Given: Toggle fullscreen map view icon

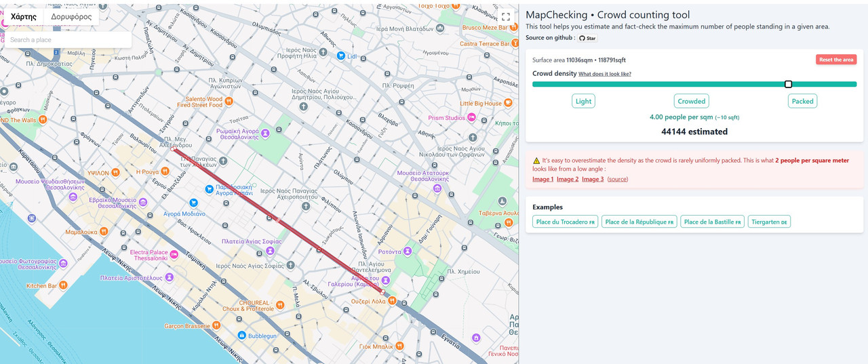Looking at the screenshot, I should [x=506, y=17].
